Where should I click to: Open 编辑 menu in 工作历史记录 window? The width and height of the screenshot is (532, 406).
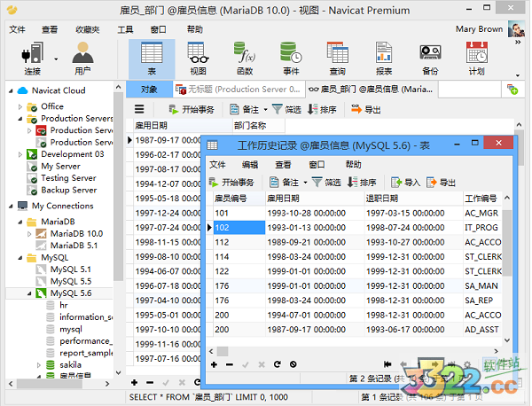pyautogui.click(x=250, y=165)
